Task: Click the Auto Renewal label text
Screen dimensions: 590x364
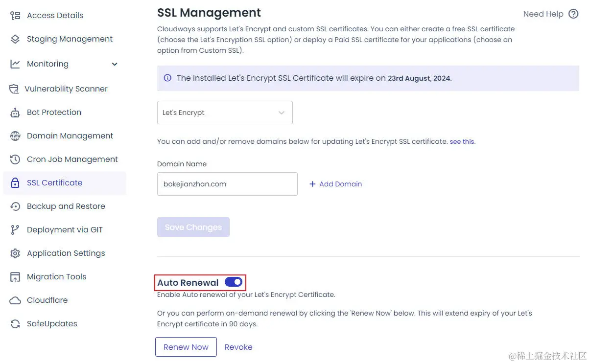Action: pyautogui.click(x=188, y=283)
